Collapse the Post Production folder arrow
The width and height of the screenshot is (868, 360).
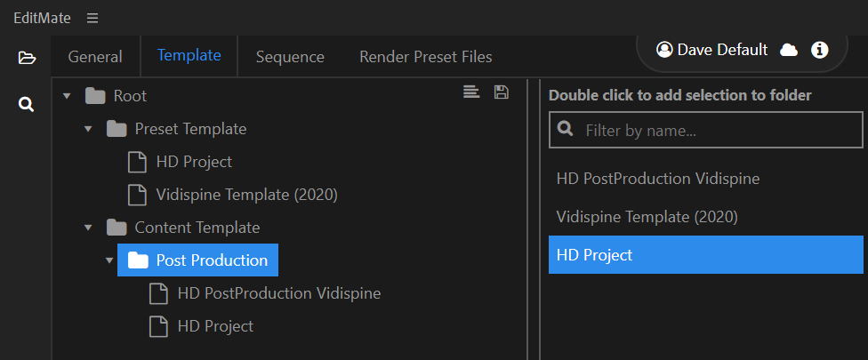109,260
